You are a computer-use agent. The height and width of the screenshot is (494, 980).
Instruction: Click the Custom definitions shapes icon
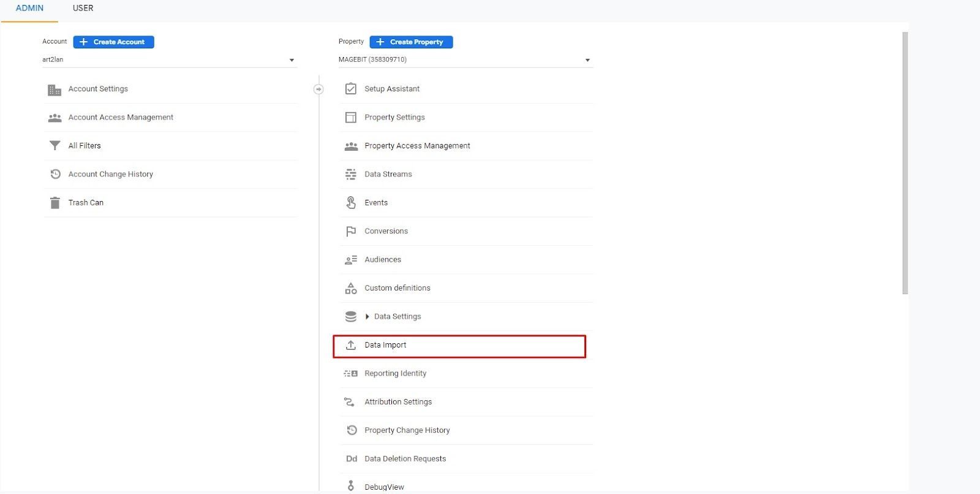351,288
